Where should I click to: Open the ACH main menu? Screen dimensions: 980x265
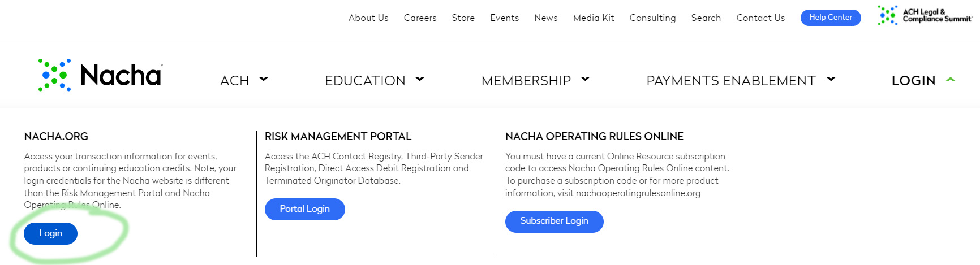coord(235,81)
